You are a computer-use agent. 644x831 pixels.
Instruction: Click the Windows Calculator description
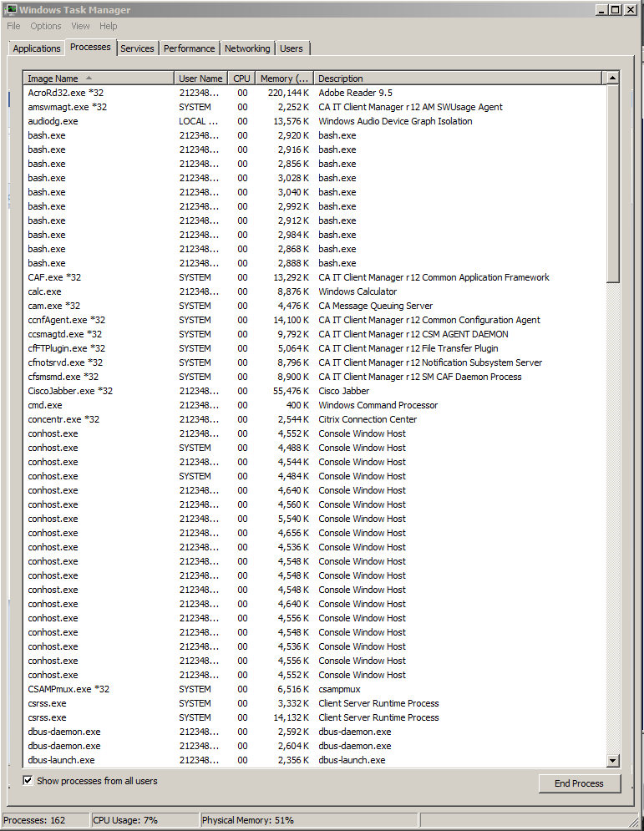(357, 291)
